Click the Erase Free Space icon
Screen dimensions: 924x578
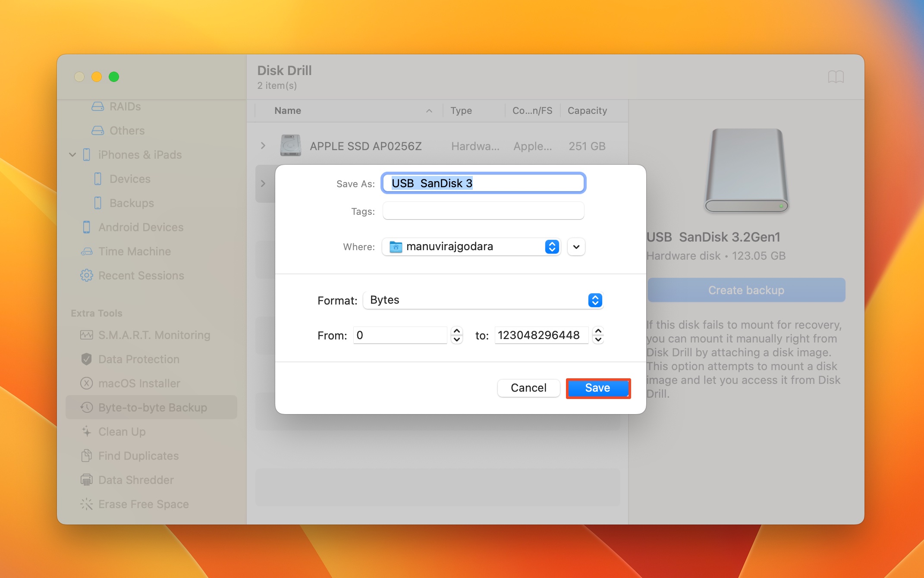tap(87, 504)
